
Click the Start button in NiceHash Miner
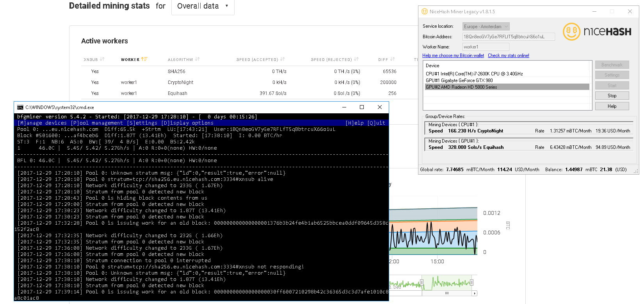[612, 86]
